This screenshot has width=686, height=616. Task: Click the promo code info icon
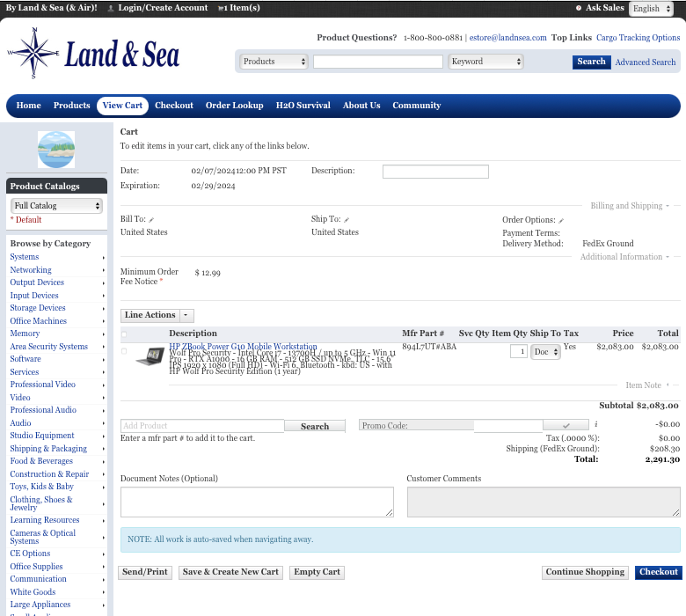pyautogui.click(x=596, y=425)
